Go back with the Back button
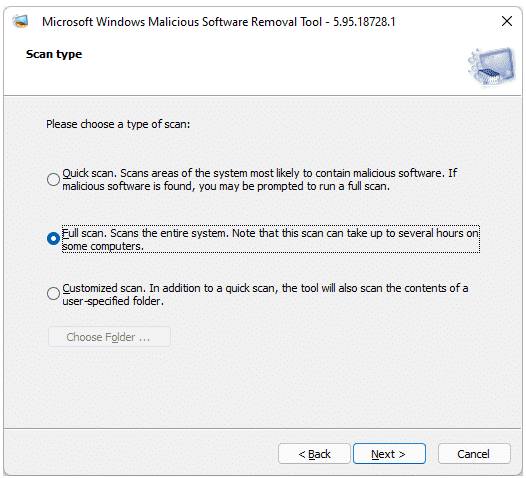The height and width of the screenshot is (478, 526). (314, 454)
